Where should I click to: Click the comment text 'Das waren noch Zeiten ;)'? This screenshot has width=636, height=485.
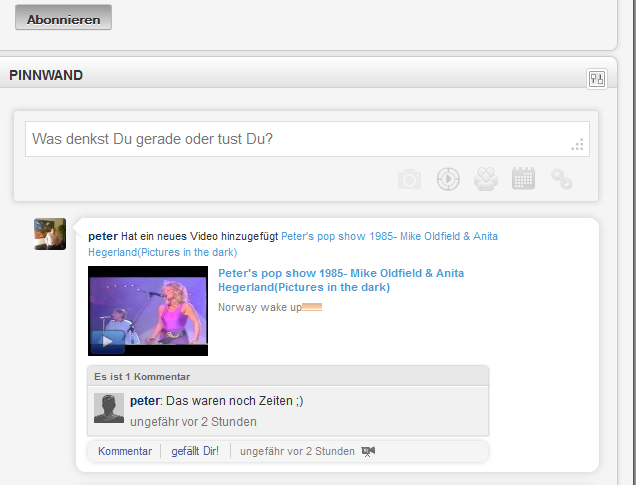tap(234, 401)
